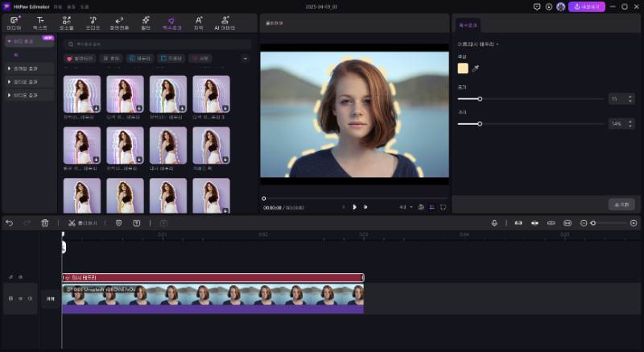
Task: Play the video preview
Action: coord(354,207)
